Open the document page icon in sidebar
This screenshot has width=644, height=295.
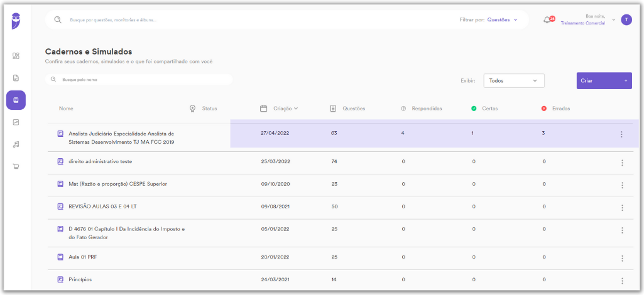[16, 78]
